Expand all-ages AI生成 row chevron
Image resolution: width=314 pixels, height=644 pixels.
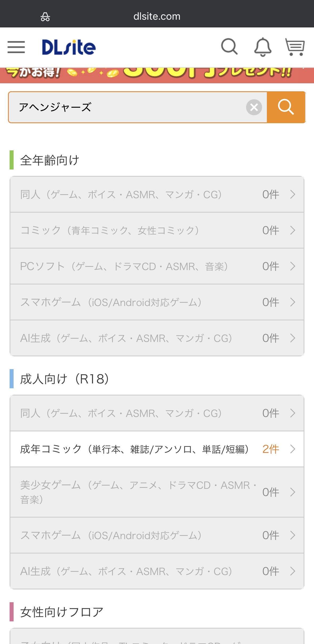293,338
